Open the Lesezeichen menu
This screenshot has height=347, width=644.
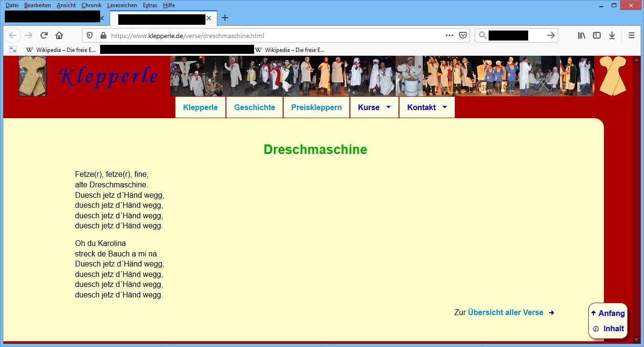pos(122,5)
